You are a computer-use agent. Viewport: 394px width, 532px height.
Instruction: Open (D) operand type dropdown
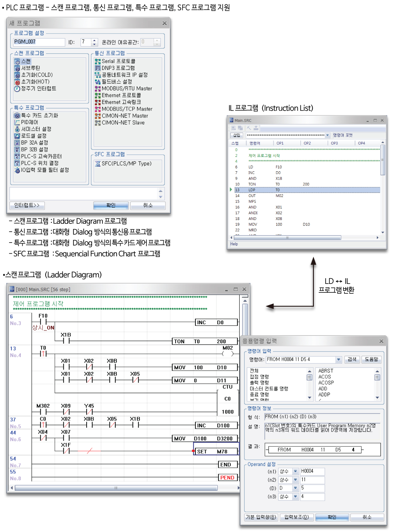[x=295, y=488]
